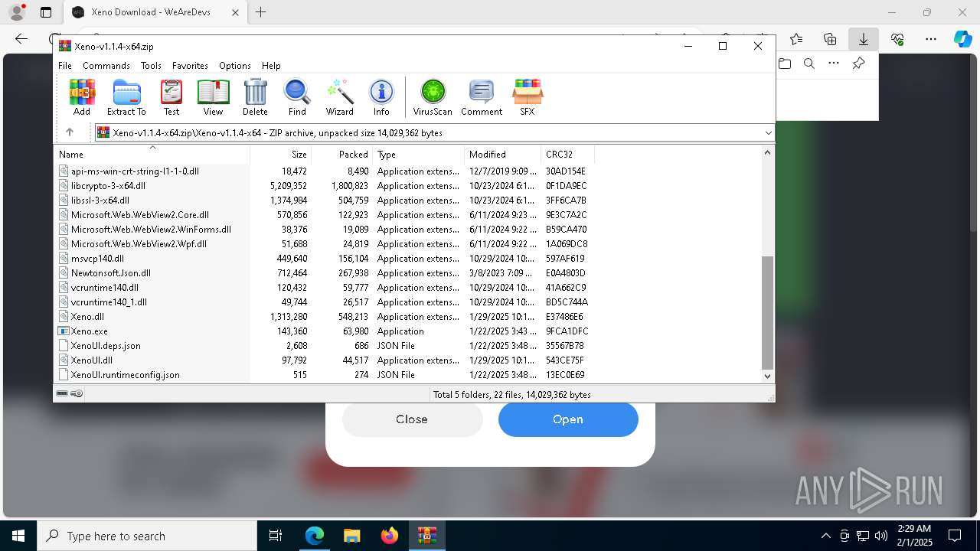Screen dimensions: 980x551
Task: Click the scroll up arrow of file list
Action: [x=768, y=152]
